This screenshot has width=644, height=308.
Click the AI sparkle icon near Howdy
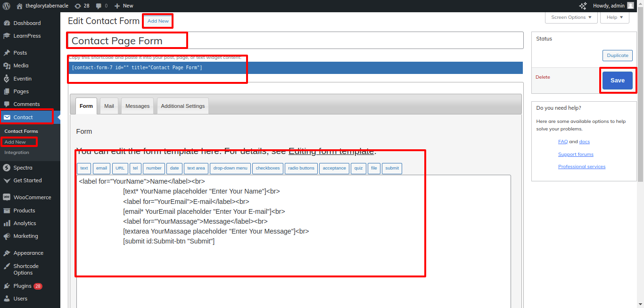click(583, 6)
